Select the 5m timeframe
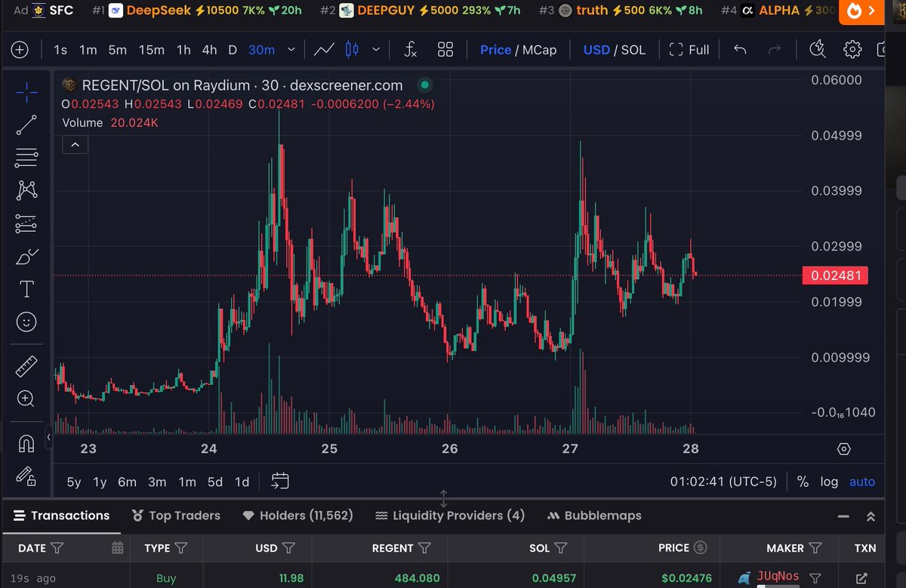 (117, 50)
